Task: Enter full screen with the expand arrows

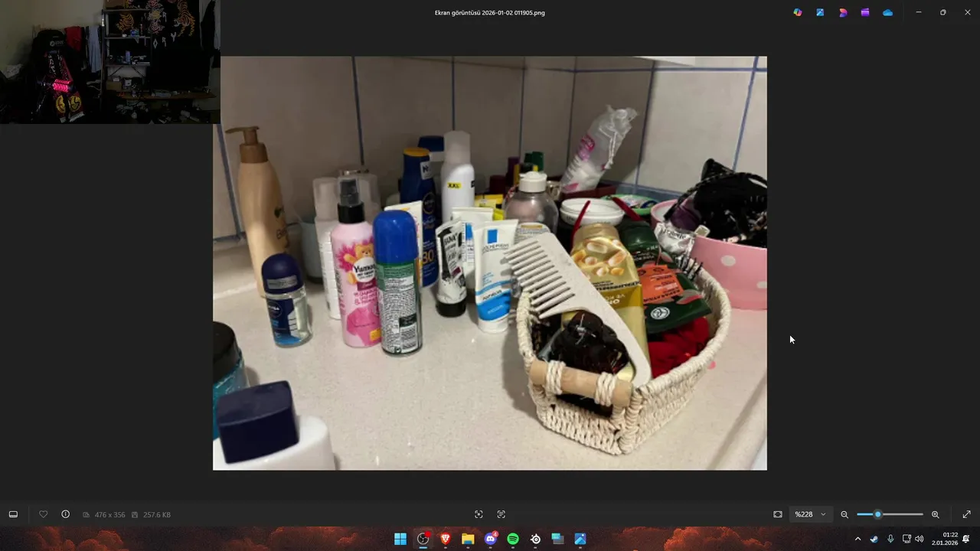Action: [x=966, y=514]
